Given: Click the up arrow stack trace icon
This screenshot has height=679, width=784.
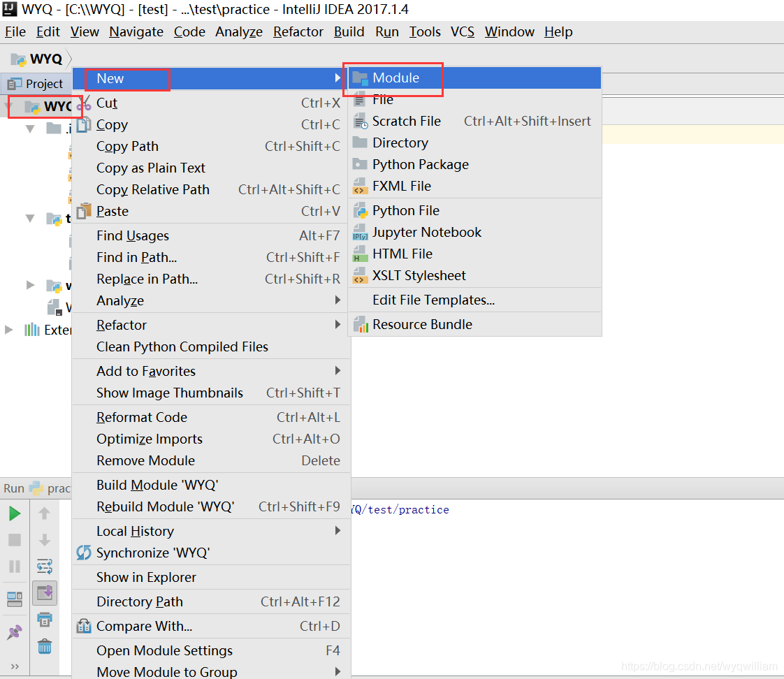Looking at the screenshot, I should coord(45,513).
